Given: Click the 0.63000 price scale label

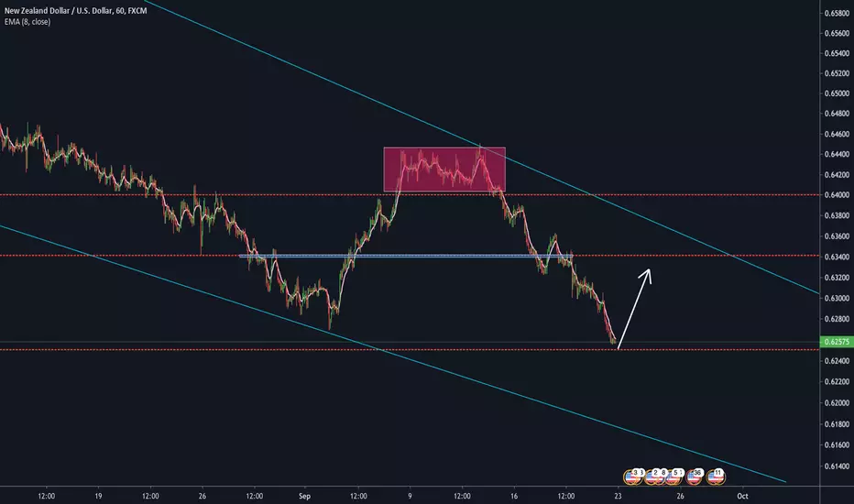Looking at the screenshot, I should (x=837, y=298).
